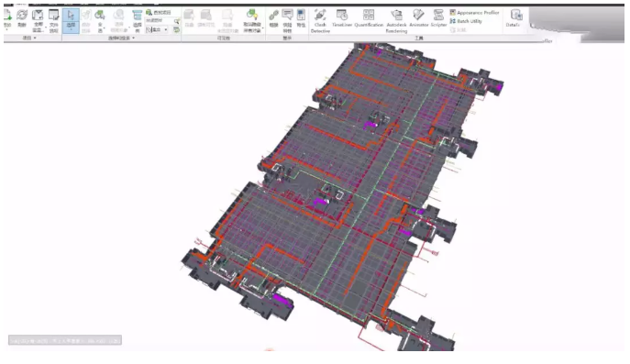The image size is (630, 364).
Task: Click Unhide All Objects icon
Action: point(252,15)
